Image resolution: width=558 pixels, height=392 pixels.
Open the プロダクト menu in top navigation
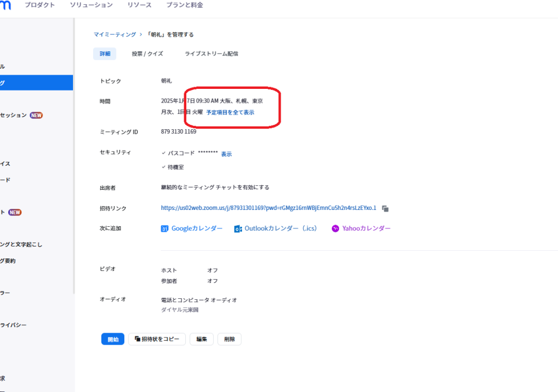(40, 5)
